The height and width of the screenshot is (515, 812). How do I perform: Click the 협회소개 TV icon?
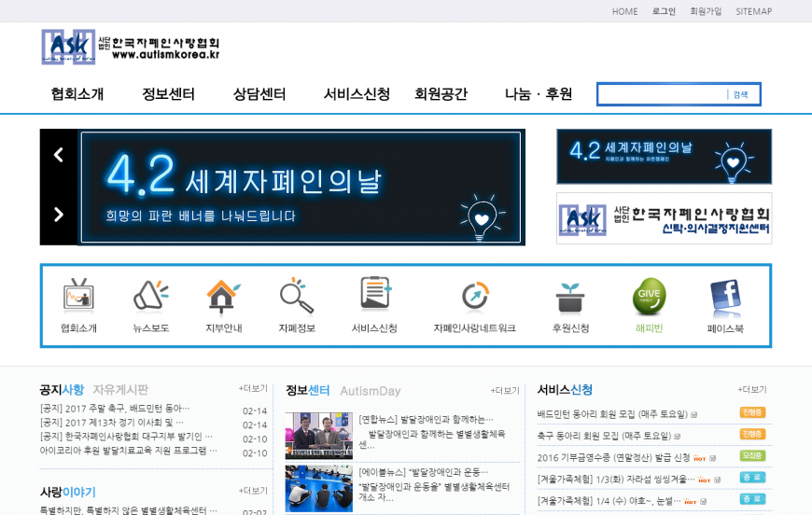point(78,296)
